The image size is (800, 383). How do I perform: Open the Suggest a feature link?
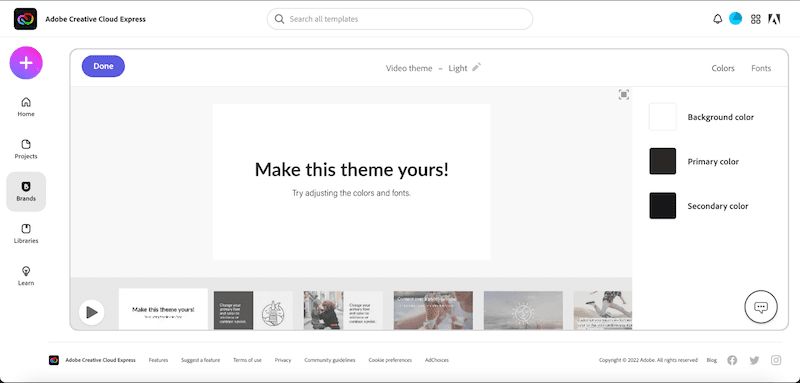[x=201, y=360]
